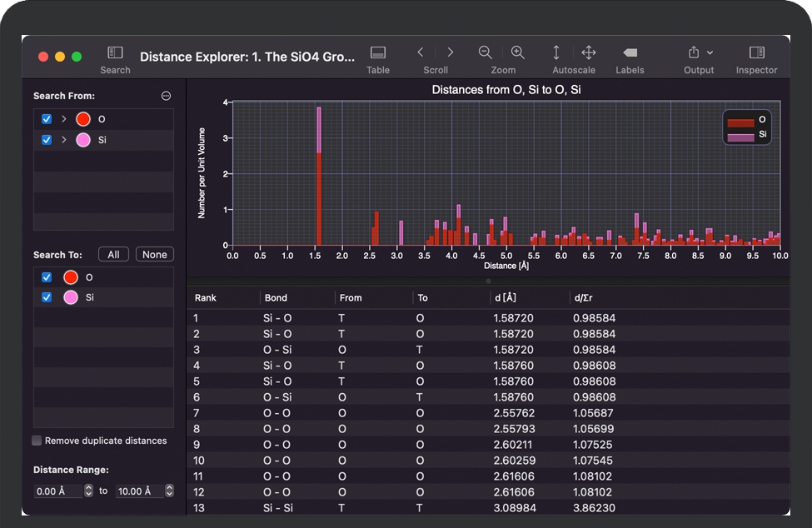
Task: Uncheck O in the Search From list
Action: coord(47,119)
